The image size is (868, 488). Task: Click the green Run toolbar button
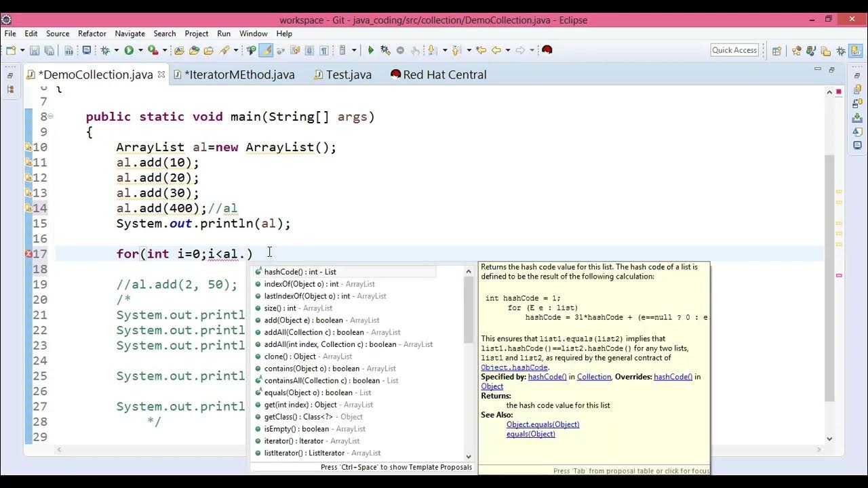click(129, 50)
